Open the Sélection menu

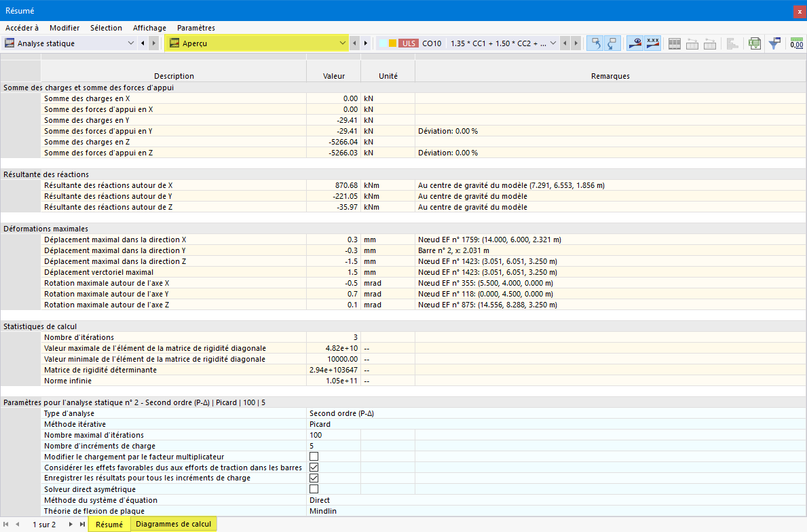coord(106,28)
